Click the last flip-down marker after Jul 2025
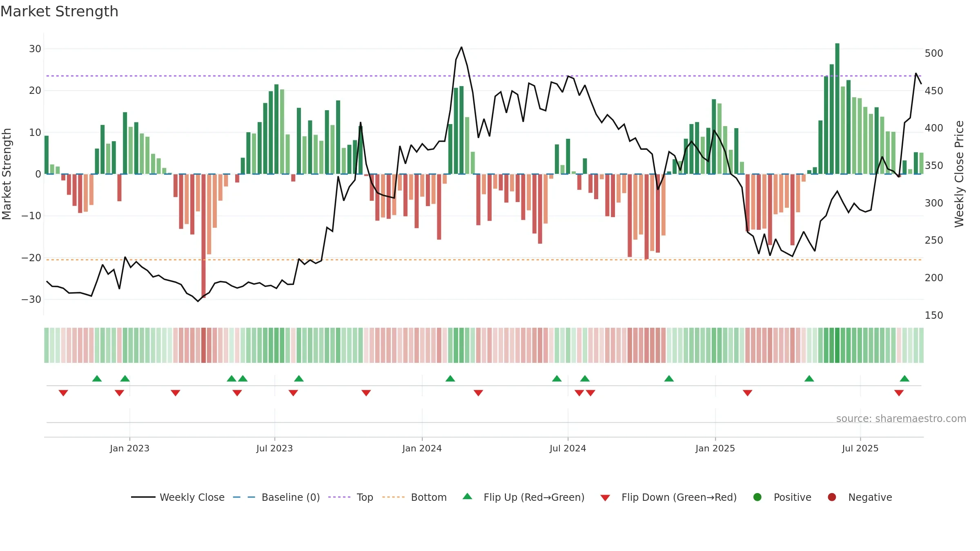 click(x=899, y=393)
